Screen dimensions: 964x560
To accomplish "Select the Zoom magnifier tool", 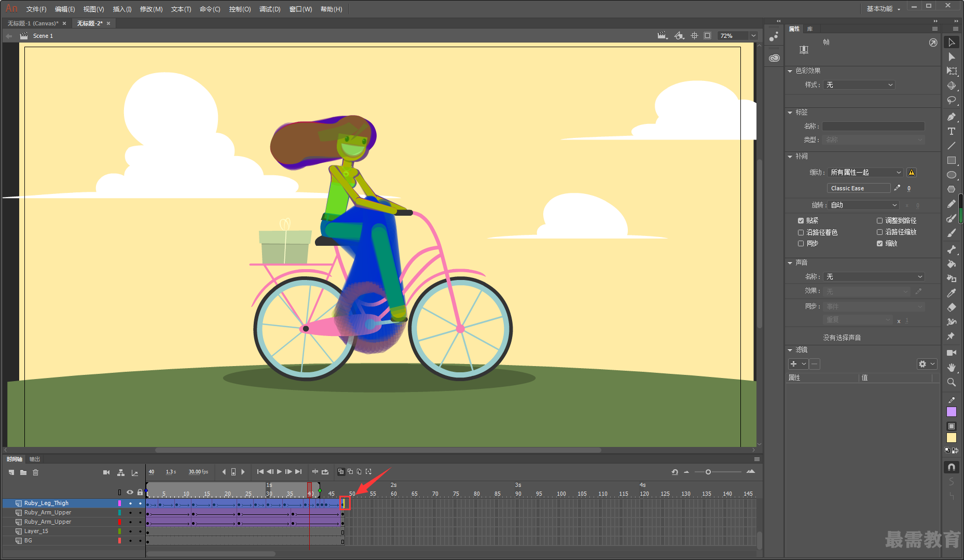I will [x=952, y=382].
